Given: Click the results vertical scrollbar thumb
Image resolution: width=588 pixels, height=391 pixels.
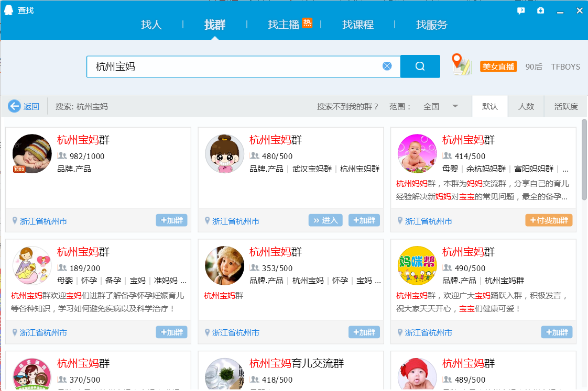Looking at the screenshot, I should click(584, 160).
